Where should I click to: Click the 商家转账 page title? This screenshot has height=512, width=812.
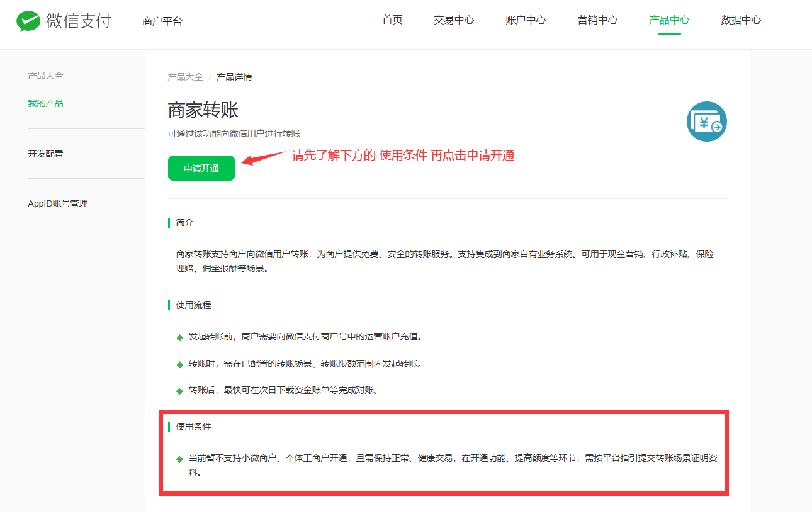(203, 110)
